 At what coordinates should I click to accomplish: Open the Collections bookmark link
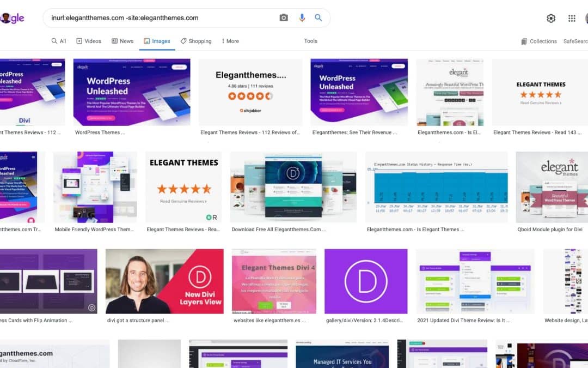click(539, 41)
